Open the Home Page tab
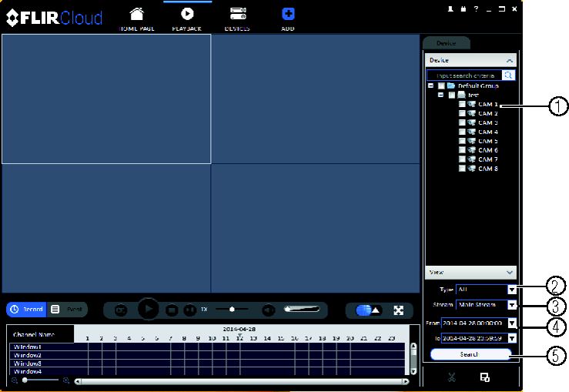 137,19
